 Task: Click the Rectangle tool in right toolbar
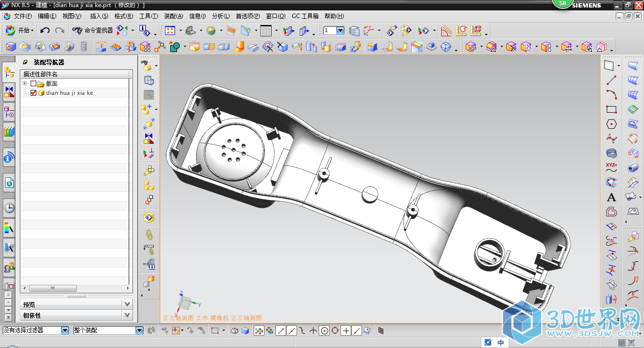[x=611, y=109]
